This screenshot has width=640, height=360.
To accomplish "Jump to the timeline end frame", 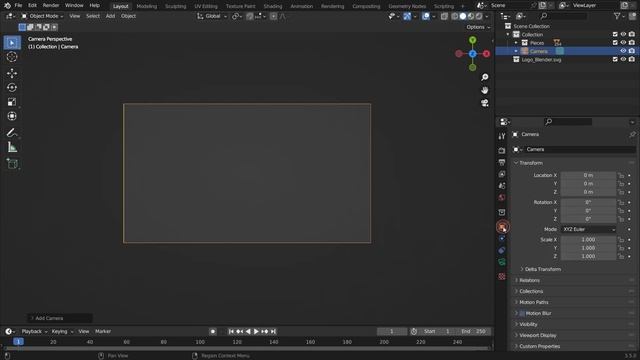I will click(273, 331).
